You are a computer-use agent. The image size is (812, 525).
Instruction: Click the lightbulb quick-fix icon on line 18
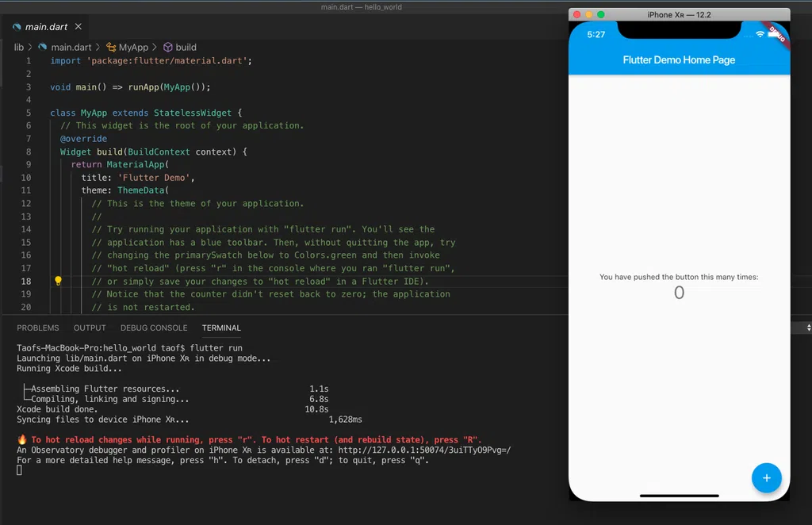pyautogui.click(x=58, y=281)
